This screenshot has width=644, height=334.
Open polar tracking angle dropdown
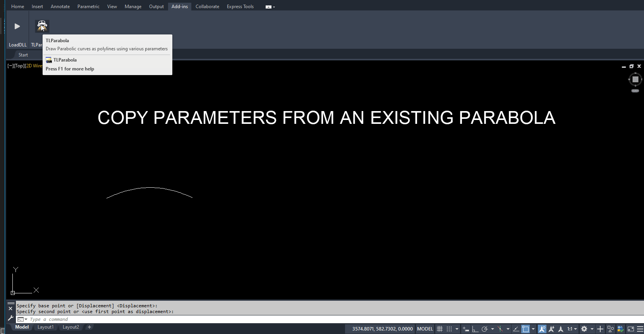pyautogui.click(x=493, y=329)
